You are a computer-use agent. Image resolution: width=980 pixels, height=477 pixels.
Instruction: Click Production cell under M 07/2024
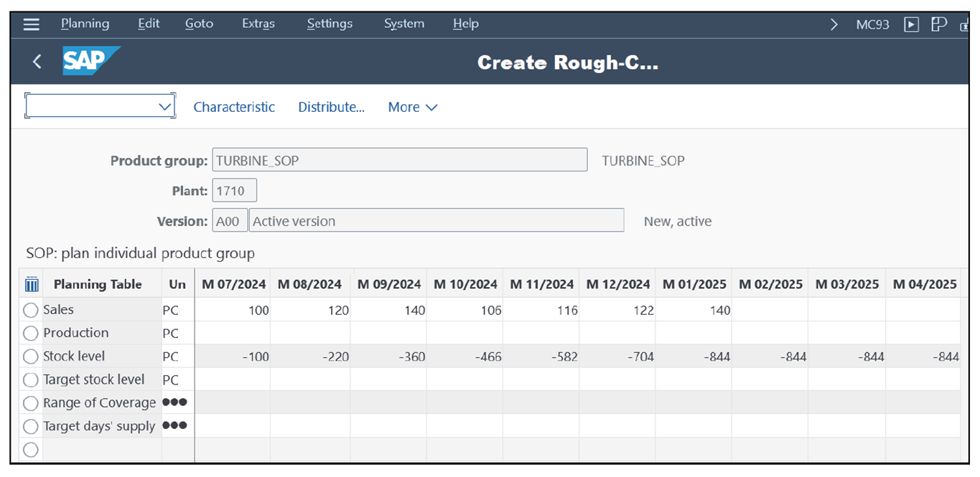click(x=233, y=334)
